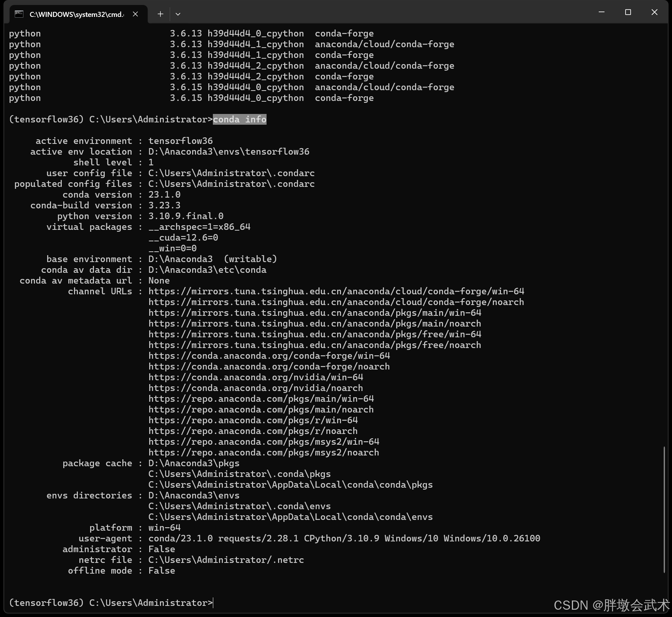Click the highlighted 'conda info' command
Viewport: 672px width, 617px height.
[240, 119]
